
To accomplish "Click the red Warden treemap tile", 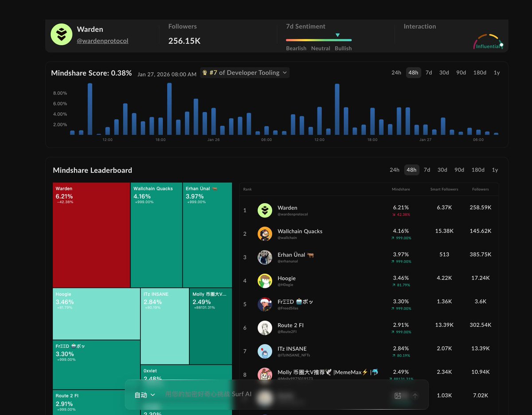I will (x=91, y=235).
